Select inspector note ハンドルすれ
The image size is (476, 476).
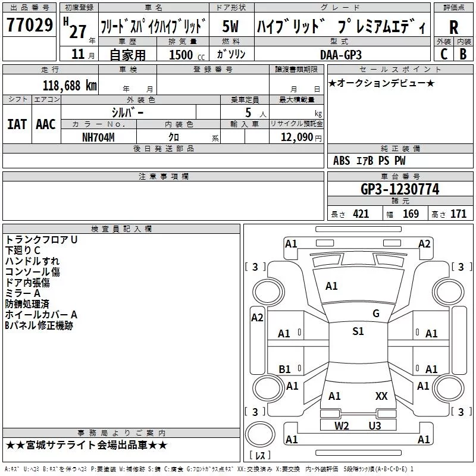[32, 261]
